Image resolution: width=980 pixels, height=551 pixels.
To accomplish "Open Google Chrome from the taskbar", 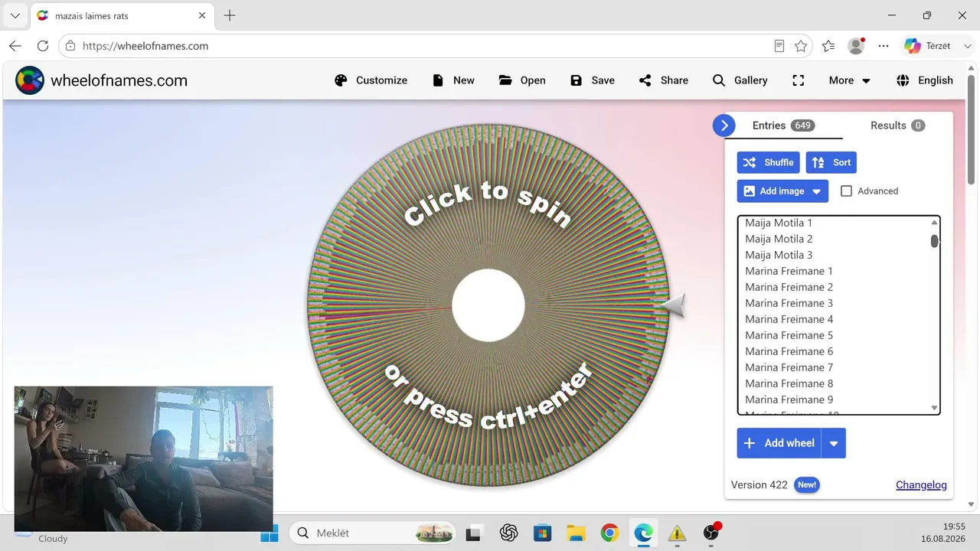I will coord(609,533).
